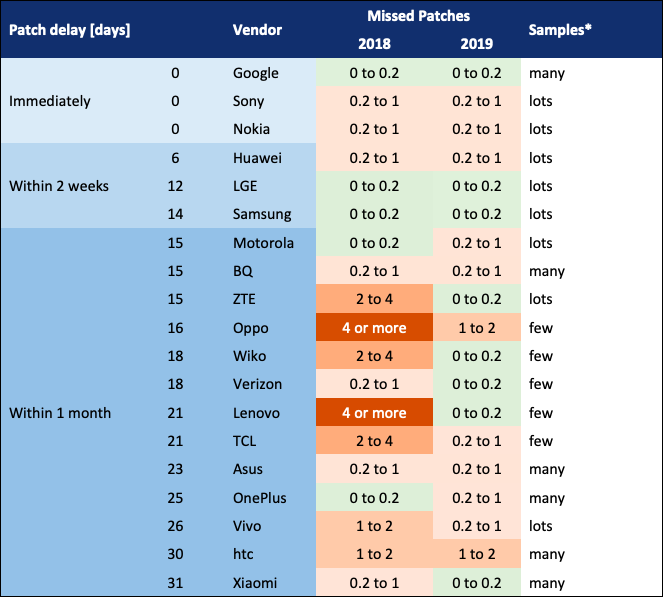Click the Samsung vendor name
Image resolution: width=663 pixels, height=597 pixels.
[x=262, y=214]
